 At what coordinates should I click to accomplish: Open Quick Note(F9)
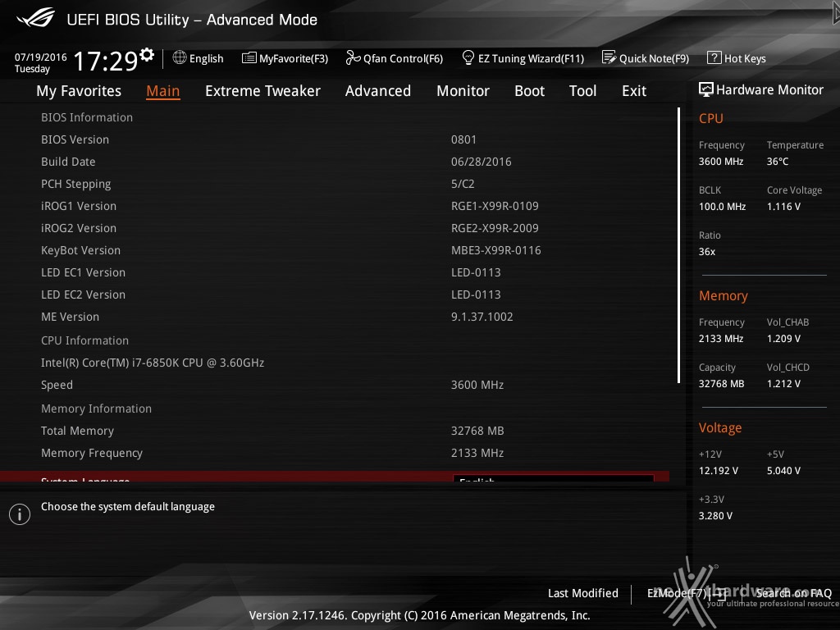(x=646, y=58)
